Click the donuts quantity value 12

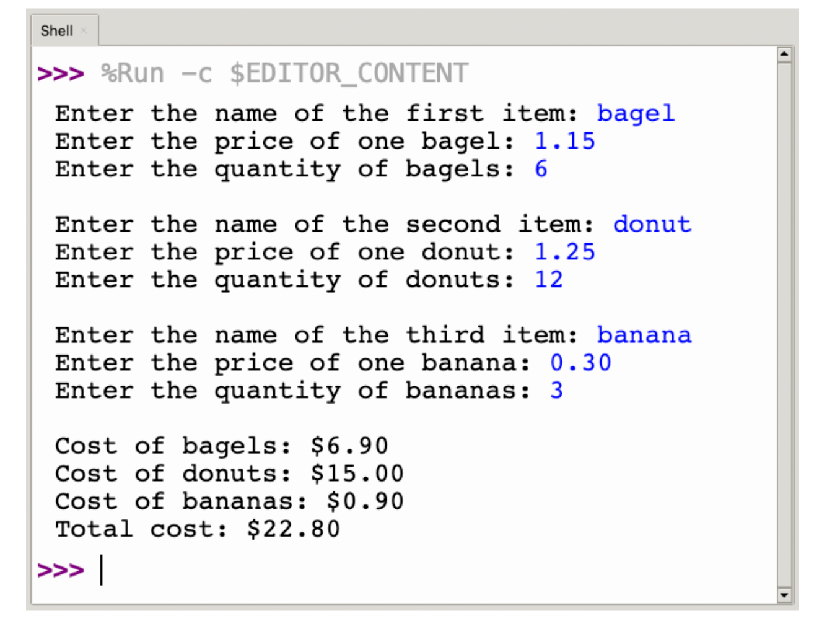[x=549, y=280]
